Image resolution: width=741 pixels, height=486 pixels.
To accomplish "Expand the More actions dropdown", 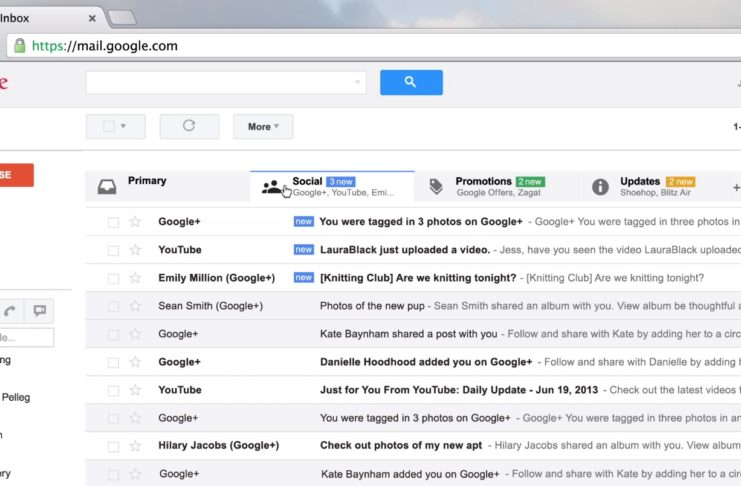I will click(x=263, y=126).
